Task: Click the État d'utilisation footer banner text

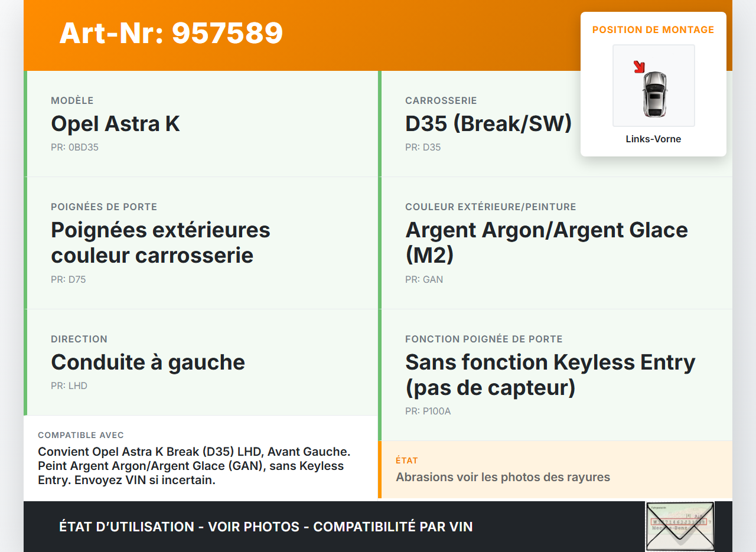Action: tap(266, 527)
